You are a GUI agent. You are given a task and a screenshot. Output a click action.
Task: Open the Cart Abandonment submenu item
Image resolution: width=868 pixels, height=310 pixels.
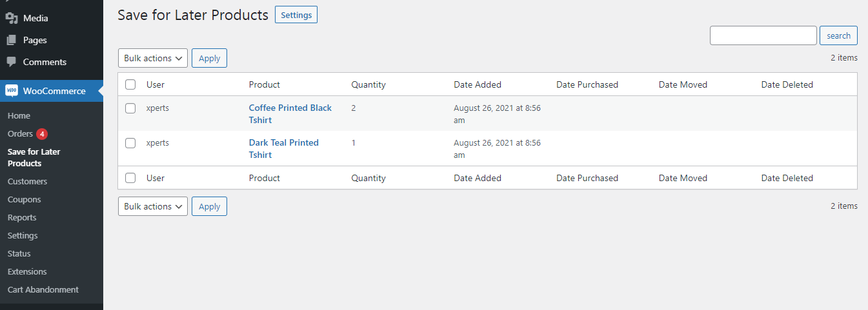coord(43,289)
